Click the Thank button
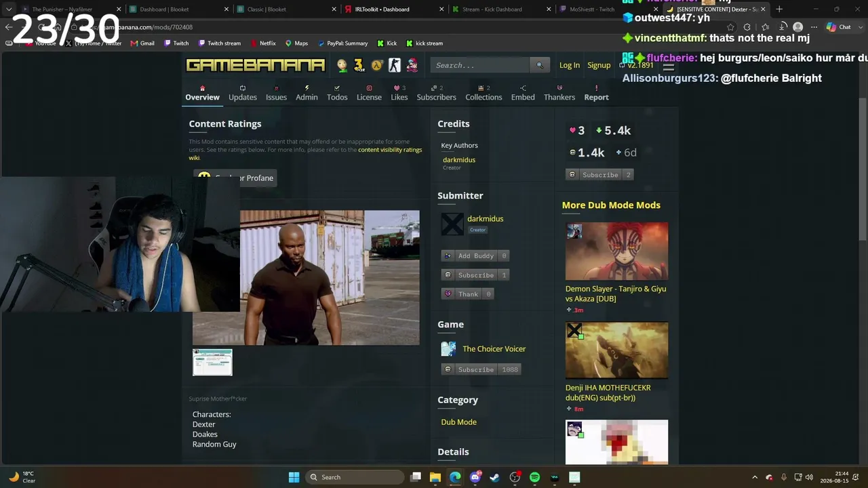This screenshot has width=868, height=488. pyautogui.click(x=468, y=293)
